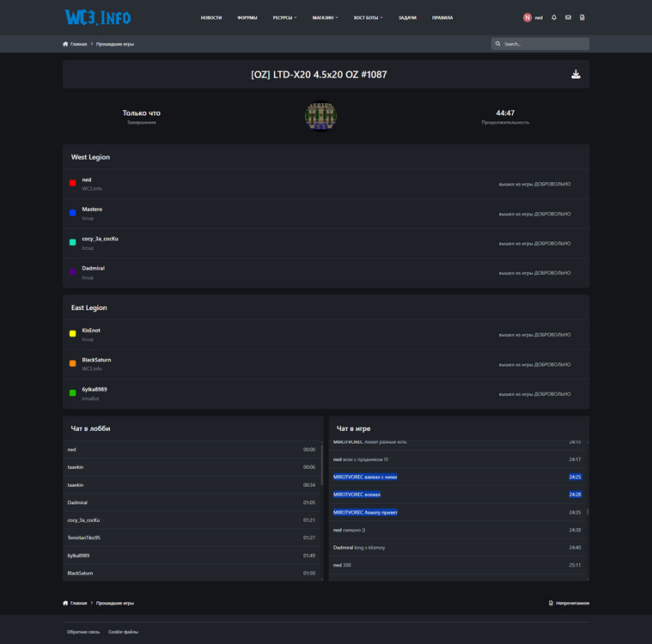Click the Непрочитанное link in the footer
This screenshot has height=644, width=652.
[x=572, y=603]
